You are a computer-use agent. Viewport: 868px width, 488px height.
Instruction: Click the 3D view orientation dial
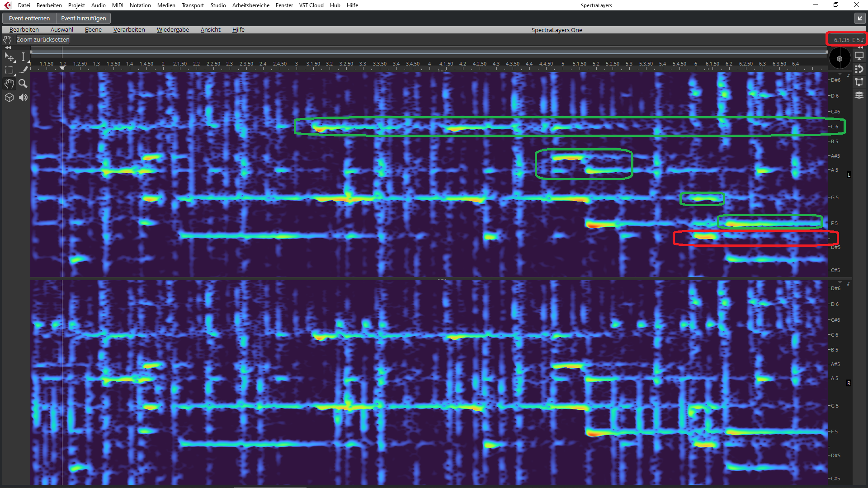pyautogui.click(x=840, y=58)
